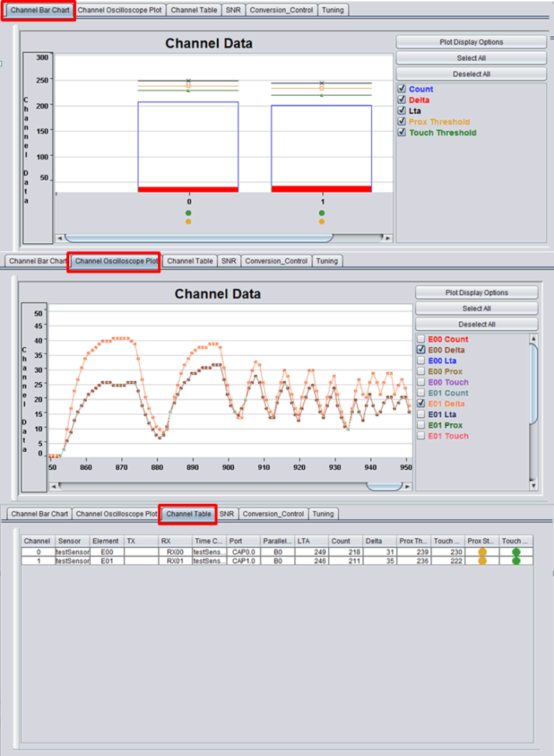Enable the E00 Prox trace checkbox
This screenshot has height=756, width=554.
pyautogui.click(x=421, y=371)
